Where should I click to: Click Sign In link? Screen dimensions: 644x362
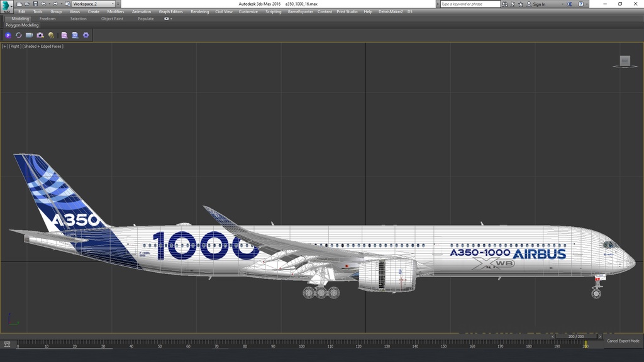539,4
